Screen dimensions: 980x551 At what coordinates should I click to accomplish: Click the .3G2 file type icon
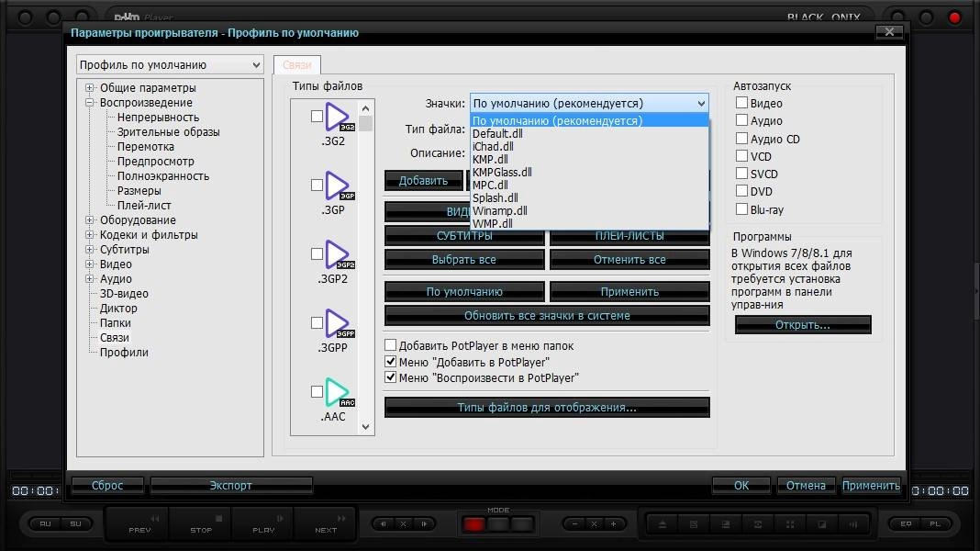[340, 118]
